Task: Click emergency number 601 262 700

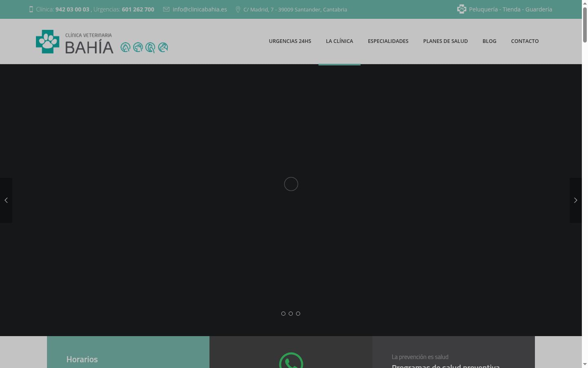Action: (138, 9)
